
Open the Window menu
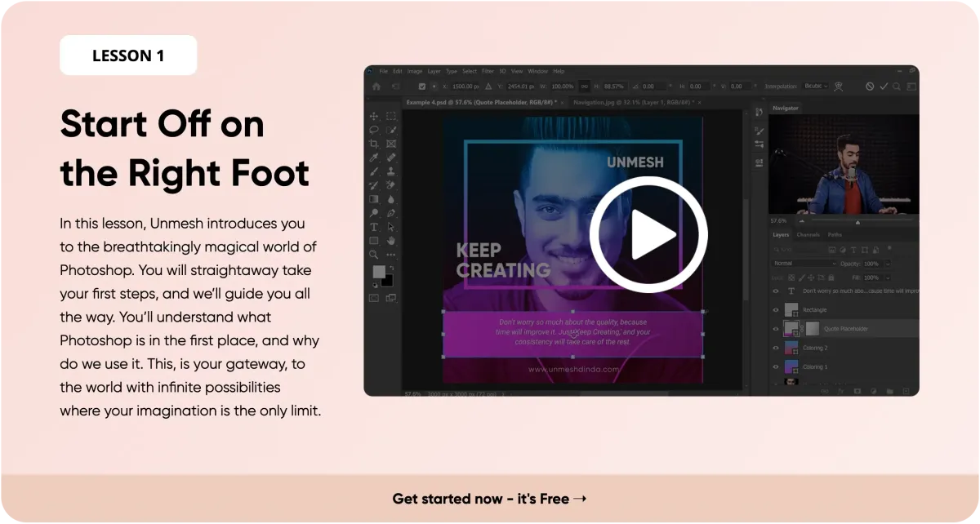click(x=537, y=71)
